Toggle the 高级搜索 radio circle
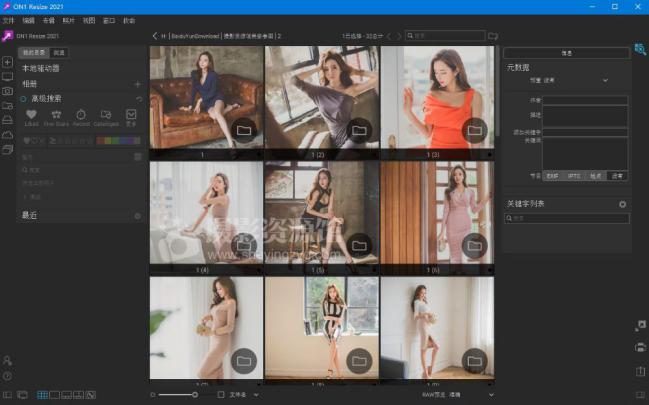Viewport: 649px width, 405px height. coord(24,99)
